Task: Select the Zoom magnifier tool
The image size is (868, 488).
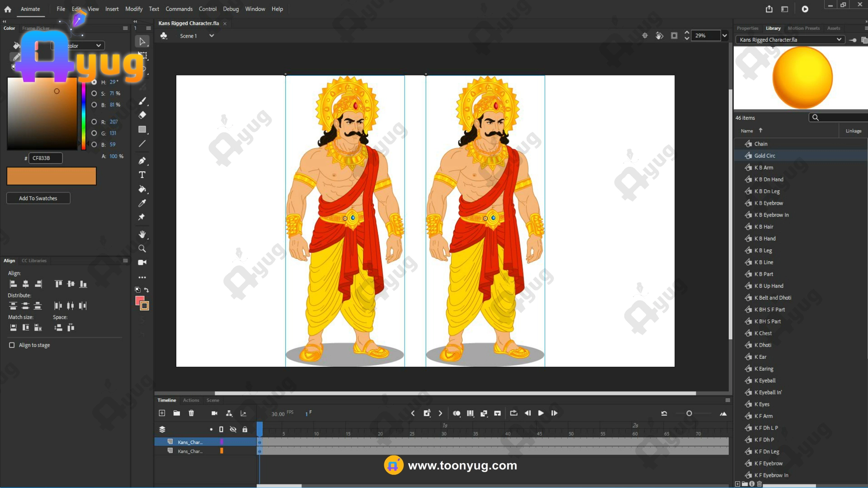Action: (142, 249)
